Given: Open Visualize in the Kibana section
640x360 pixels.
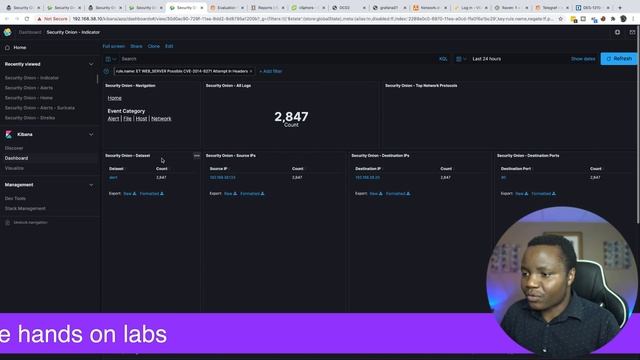Looking at the screenshot, I should 14,168.
